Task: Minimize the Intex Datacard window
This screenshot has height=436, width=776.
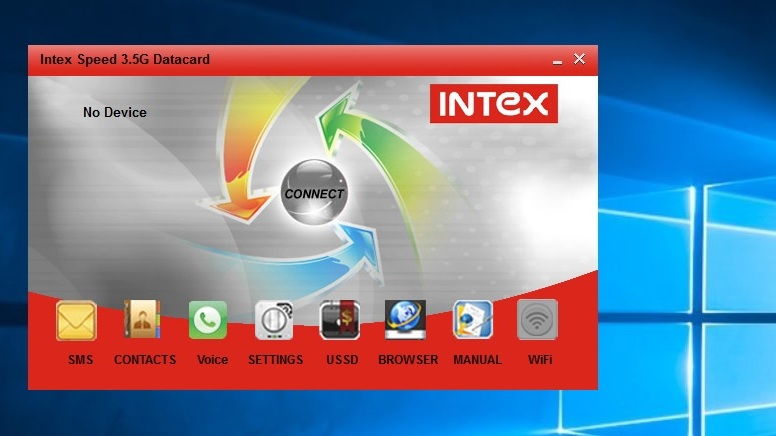Action: (x=557, y=61)
